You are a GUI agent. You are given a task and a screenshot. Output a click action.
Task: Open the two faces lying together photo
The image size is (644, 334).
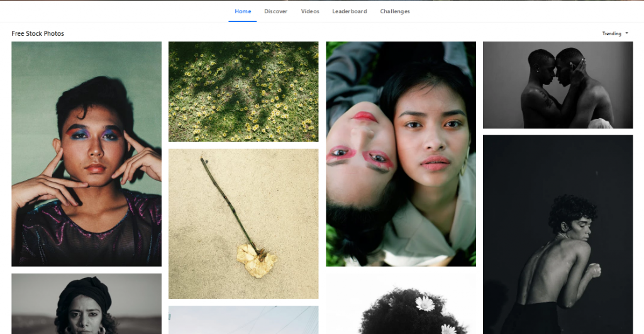coord(401,153)
